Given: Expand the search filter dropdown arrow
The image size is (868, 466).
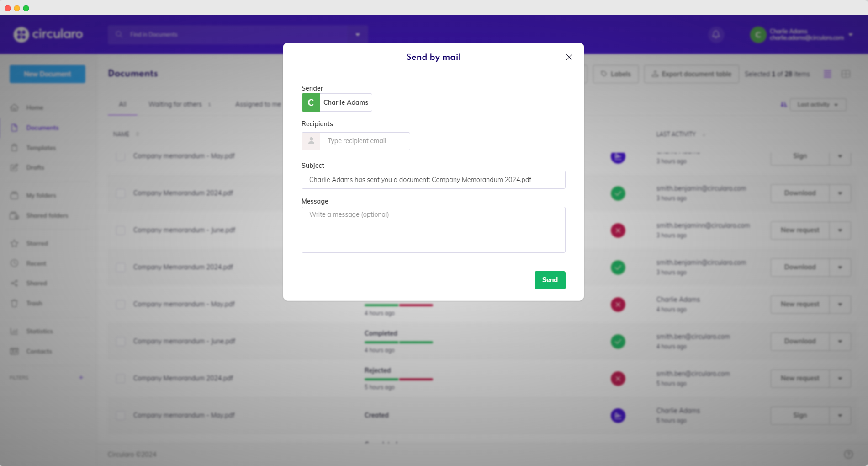Looking at the screenshot, I should 358,34.
